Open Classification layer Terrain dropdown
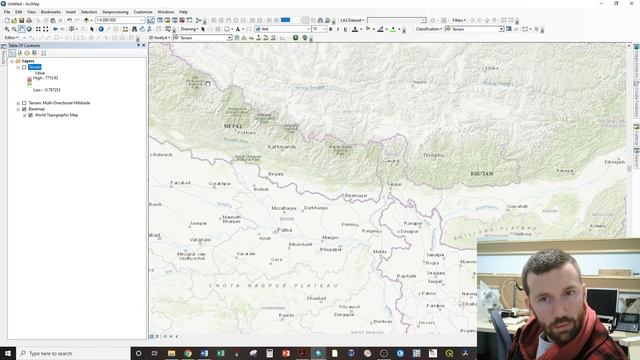Screen dimensions: 640x360 (501, 29)
